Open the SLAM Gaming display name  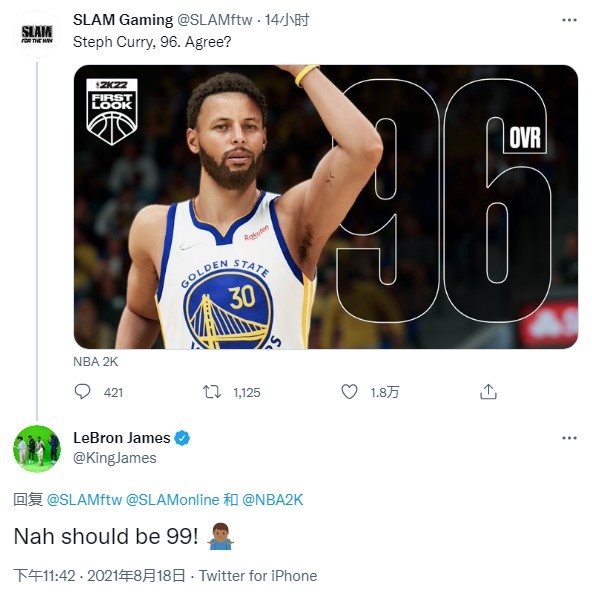tap(123, 20)
